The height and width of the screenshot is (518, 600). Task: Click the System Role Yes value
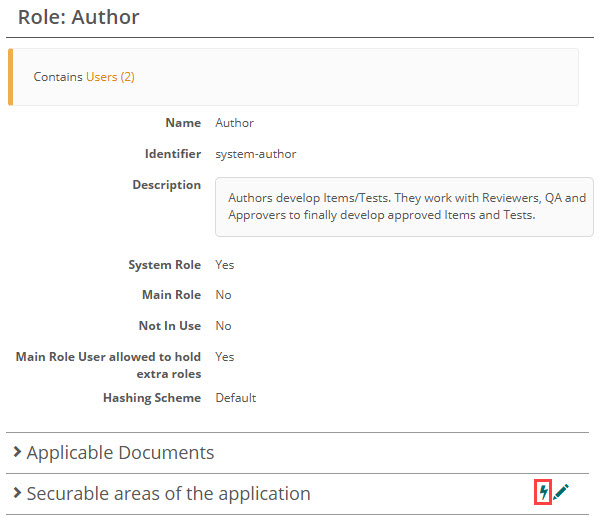[x=225, y=265]
